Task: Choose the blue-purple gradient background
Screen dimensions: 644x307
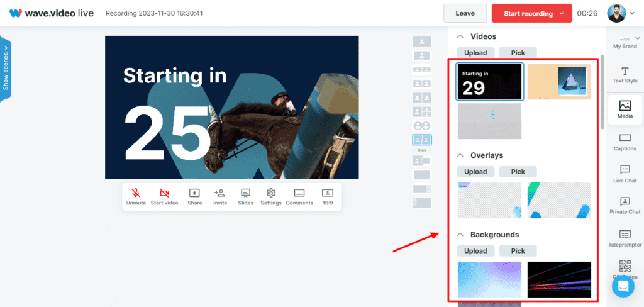Action: [489, 279]
